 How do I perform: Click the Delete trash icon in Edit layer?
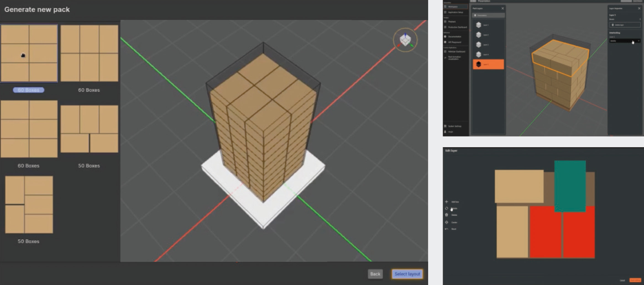tap(446, 215)
